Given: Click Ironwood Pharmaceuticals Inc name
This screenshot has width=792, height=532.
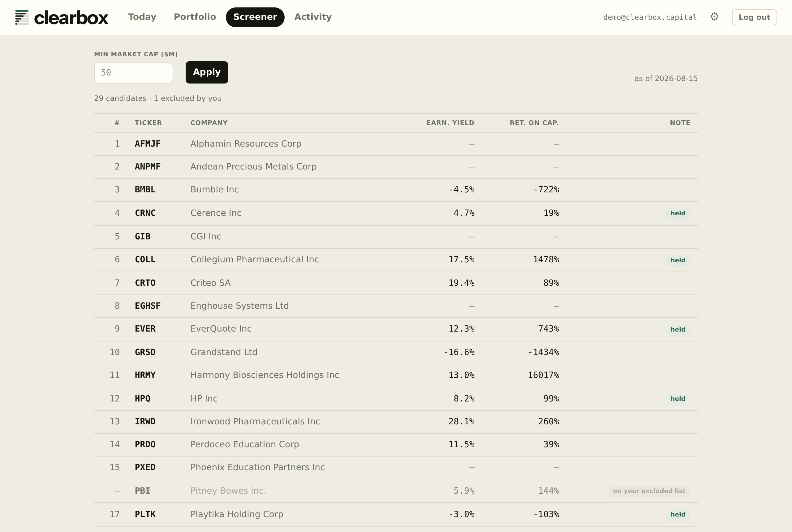Looking at the screenshot, I should pos(255,421).
